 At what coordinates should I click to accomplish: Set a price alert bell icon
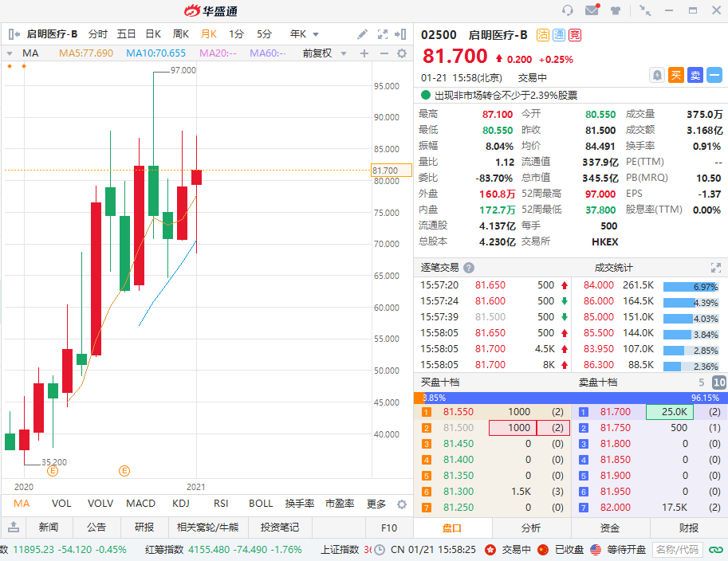point(657,75)
